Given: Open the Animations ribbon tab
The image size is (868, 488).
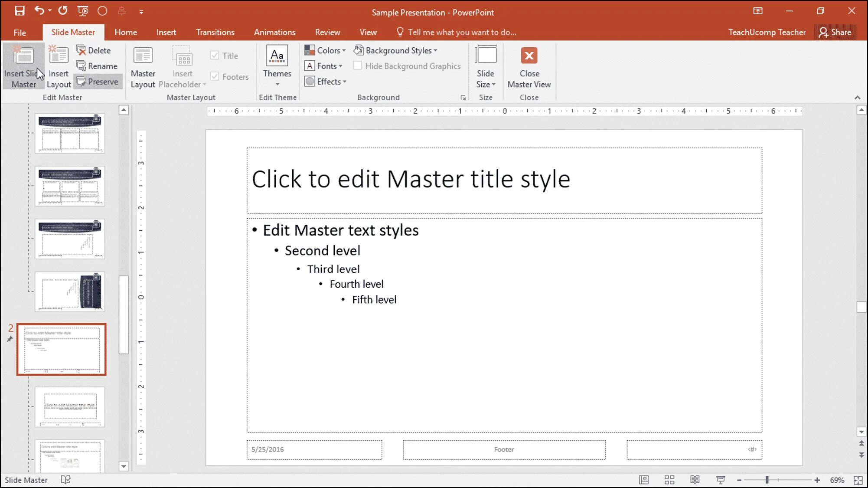Looking at the screenshot, I should click(274, 32).
